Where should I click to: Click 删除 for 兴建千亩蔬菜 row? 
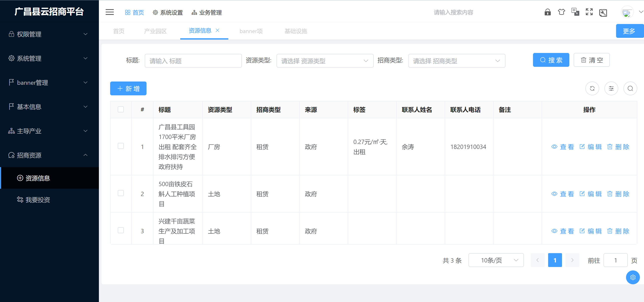point(618,231)
